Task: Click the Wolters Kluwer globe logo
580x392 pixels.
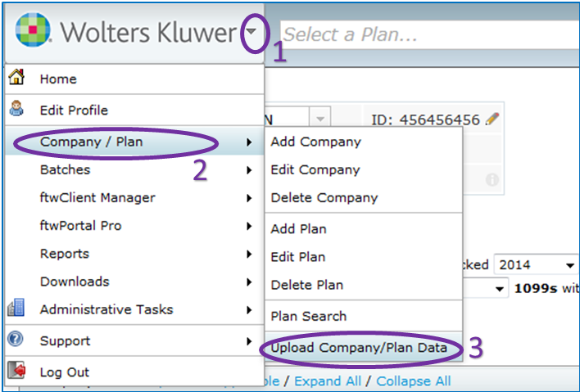Action: point(33,30)
